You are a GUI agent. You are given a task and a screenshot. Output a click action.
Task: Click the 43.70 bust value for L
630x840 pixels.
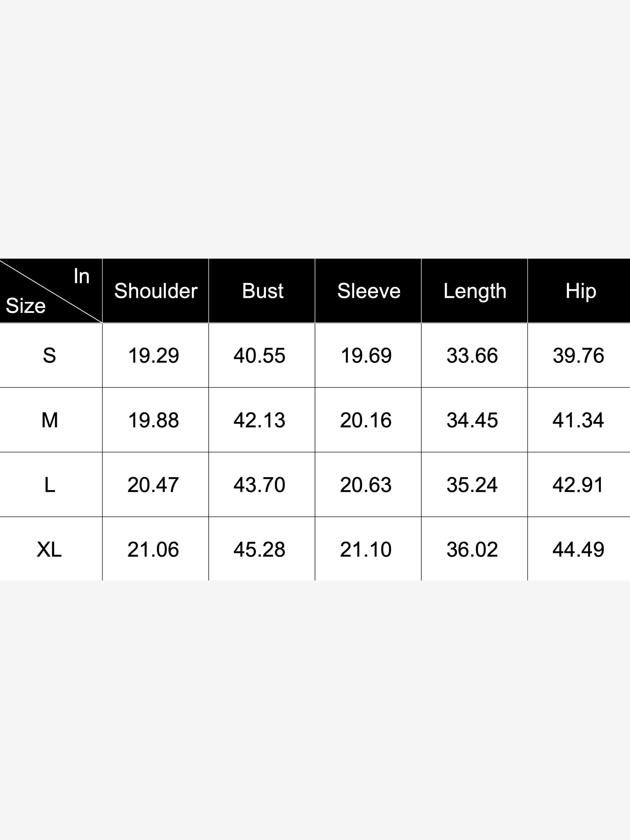click(x=259, y=485)
